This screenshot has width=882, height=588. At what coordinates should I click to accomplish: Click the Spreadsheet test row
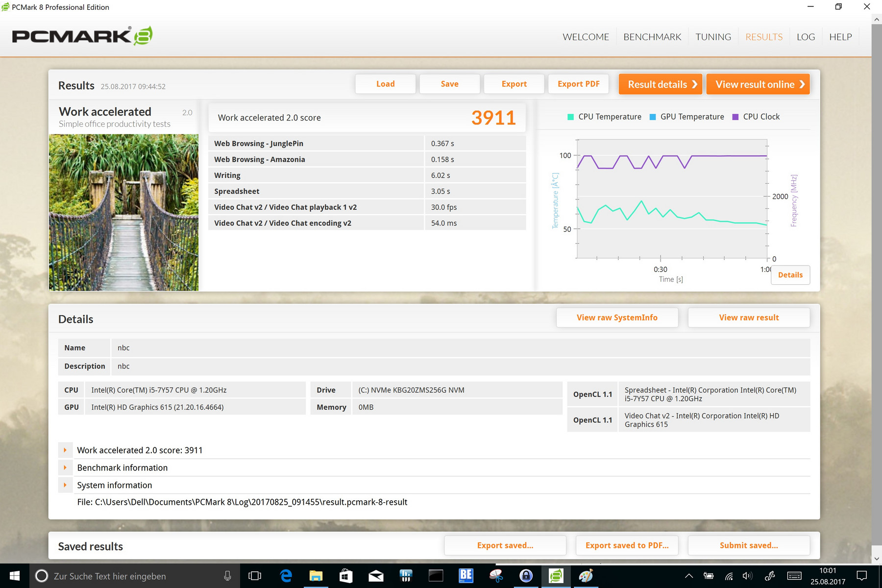pos(367,191)
